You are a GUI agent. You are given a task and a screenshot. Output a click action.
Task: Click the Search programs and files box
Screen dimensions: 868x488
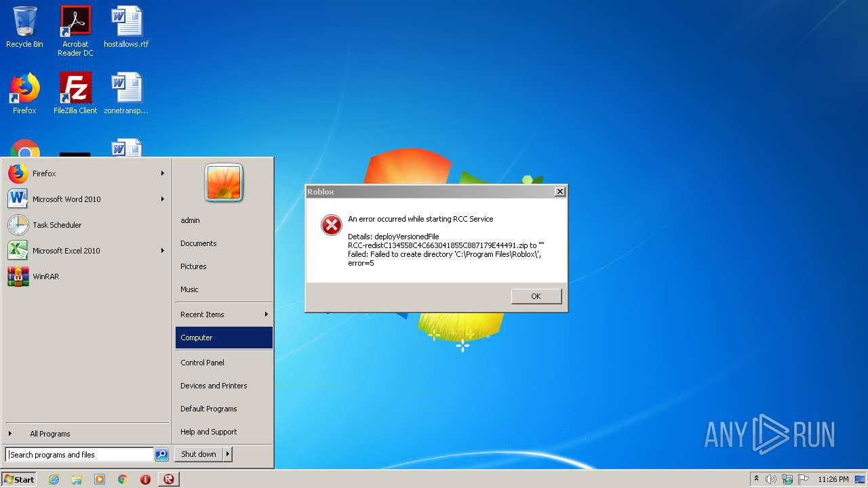click(x=79, y=455)
